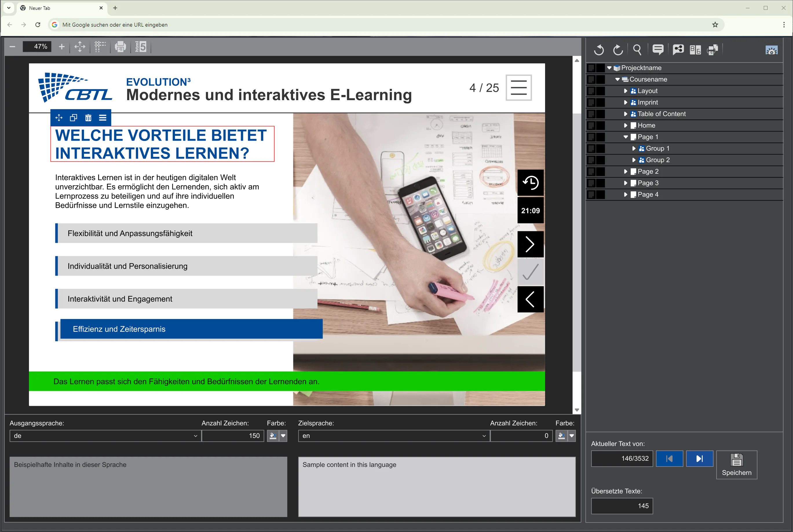Open the course hamburger menu beside 4 / 25
This screenshot has width=793, height=532.
(519, 87)
